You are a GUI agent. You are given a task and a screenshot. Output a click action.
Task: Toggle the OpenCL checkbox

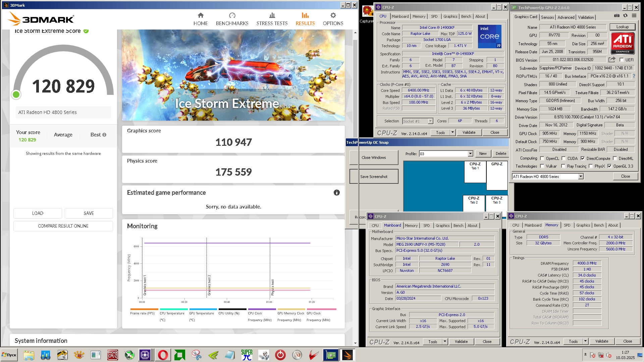pos(542,158)
